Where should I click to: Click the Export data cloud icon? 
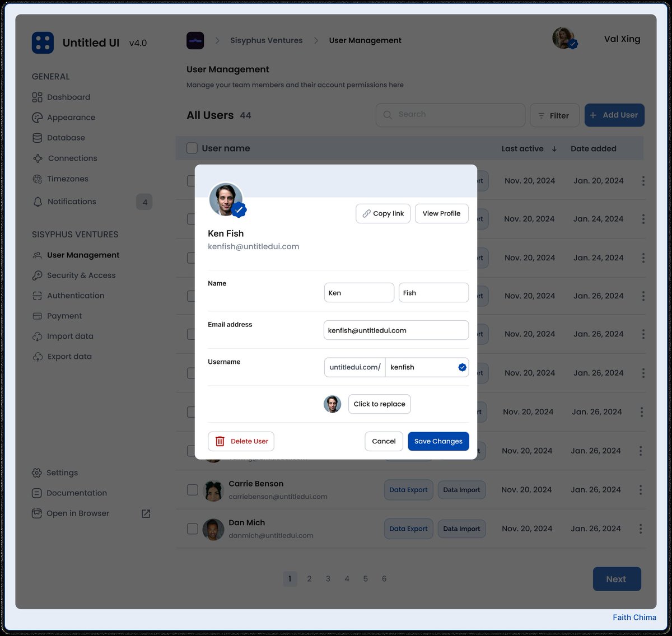[x=37, y=357]
